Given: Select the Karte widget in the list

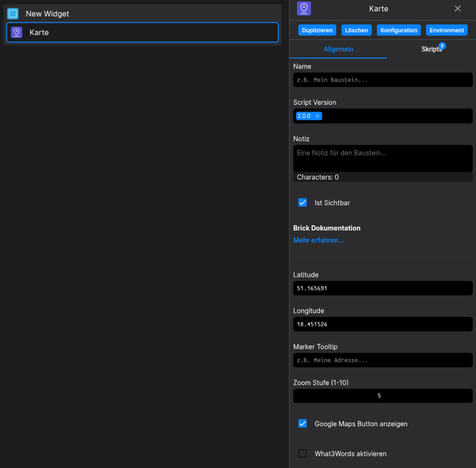Looking at the screenshot, I should 142,33.
